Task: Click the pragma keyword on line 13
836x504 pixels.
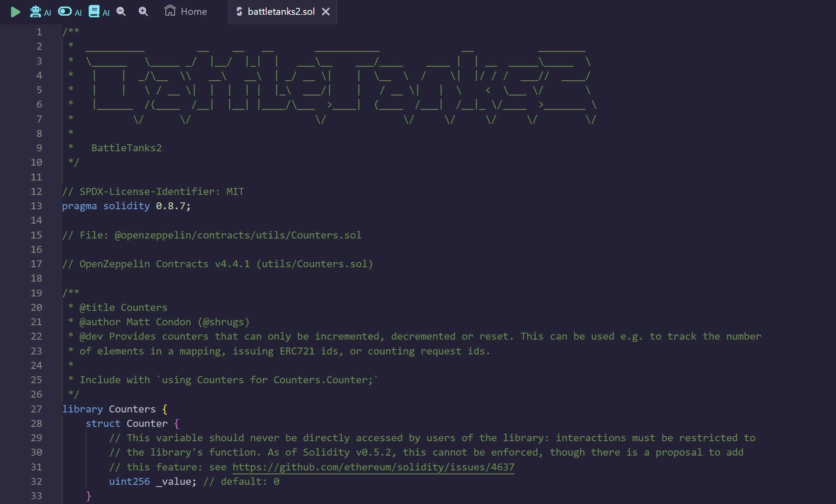Action: coord(79,206)
